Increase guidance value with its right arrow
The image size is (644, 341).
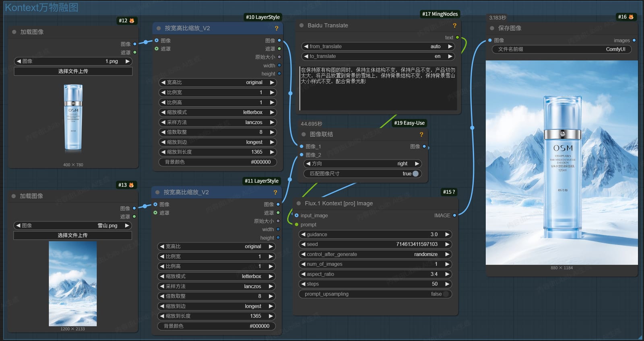click(447, 234)
